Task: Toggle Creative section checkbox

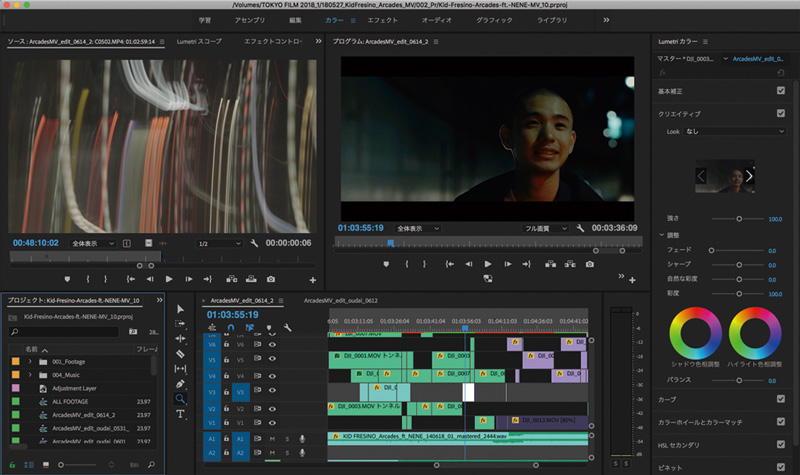Action: pos(781,113)
